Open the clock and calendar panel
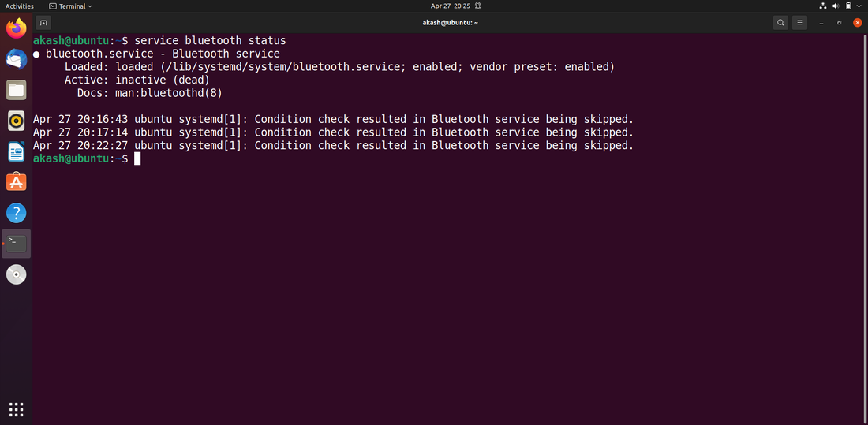The image size is (868, 425). 451,6
